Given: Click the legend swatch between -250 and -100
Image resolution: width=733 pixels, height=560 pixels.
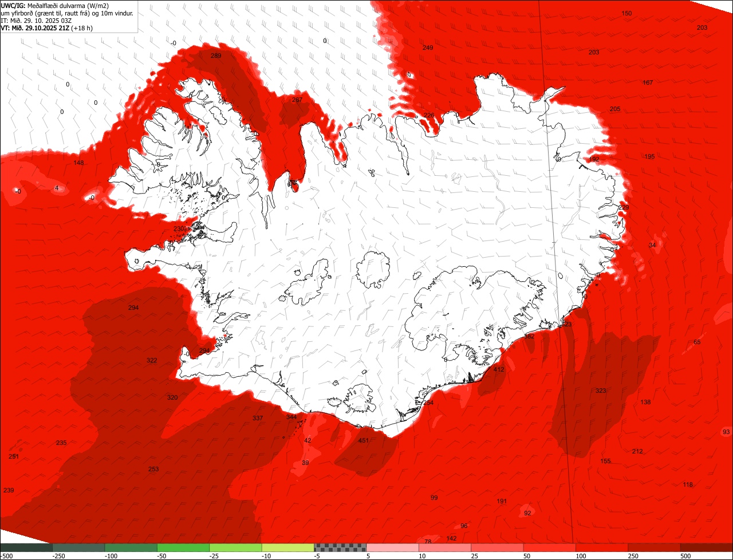Looking at the screenshot, I should [78, 547].
